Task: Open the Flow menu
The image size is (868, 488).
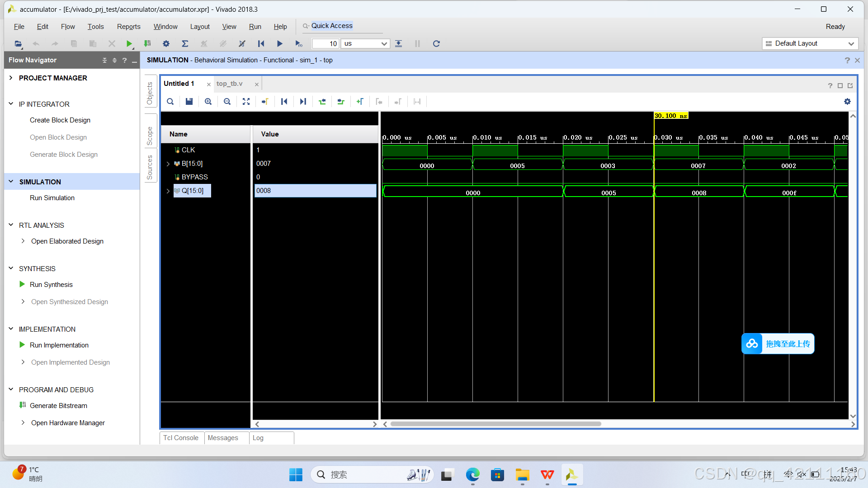Action: pyautogui.click(x=68, y=26)
